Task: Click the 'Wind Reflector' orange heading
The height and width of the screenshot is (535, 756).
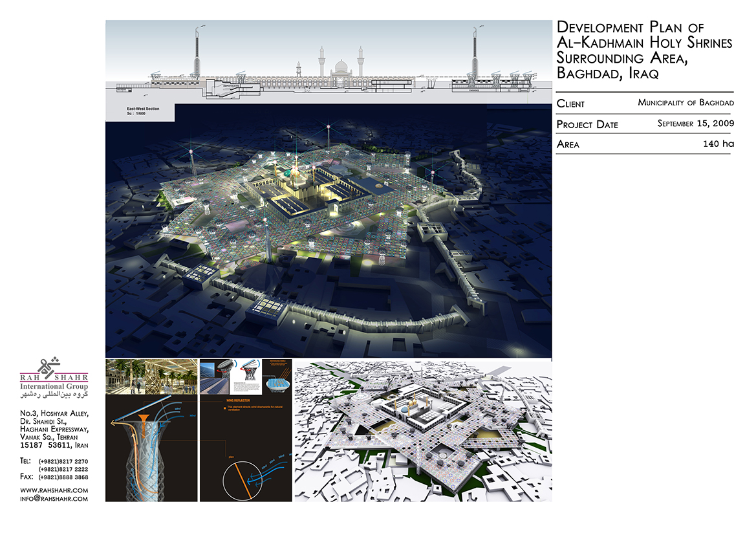Action: click(238, 400)
